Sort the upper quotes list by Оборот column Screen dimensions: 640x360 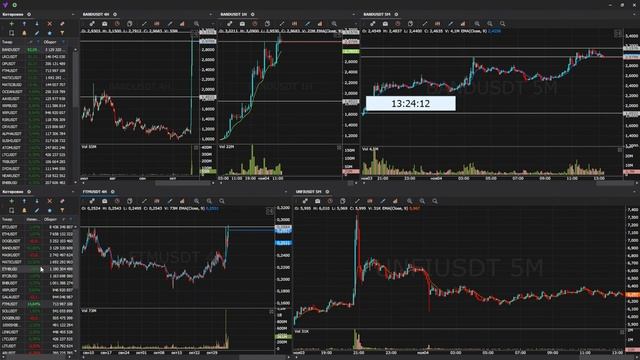pyautogui.click(x=50, y=42)
